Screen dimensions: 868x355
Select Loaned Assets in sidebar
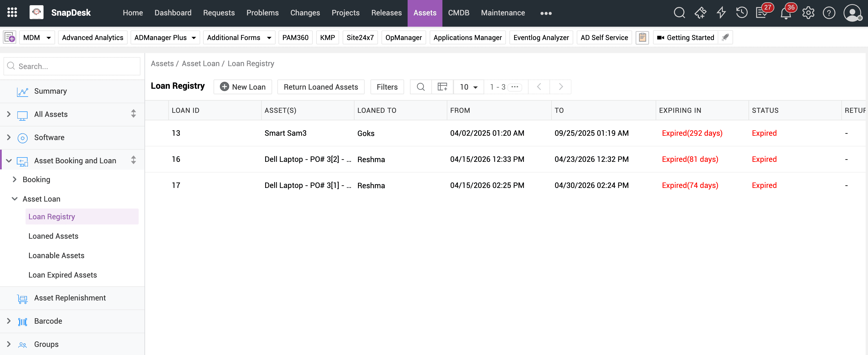(x=53, y=236)
